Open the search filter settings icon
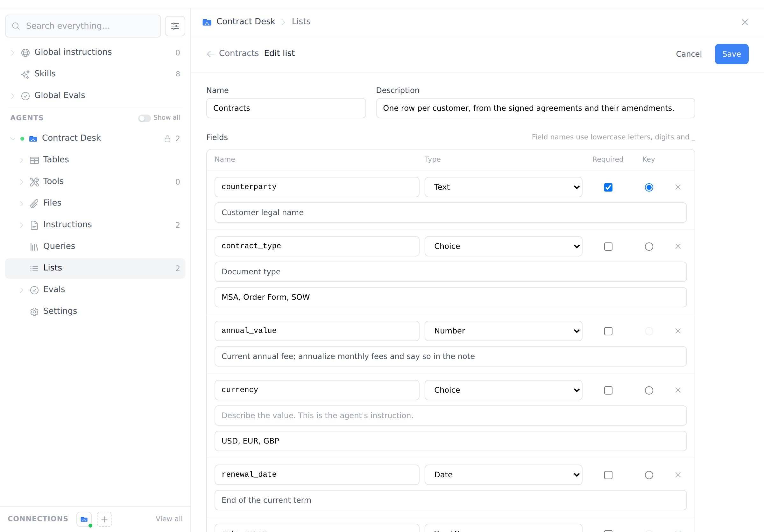The height and width of the screenshot is (532, 764). click(x=175, y=26)
